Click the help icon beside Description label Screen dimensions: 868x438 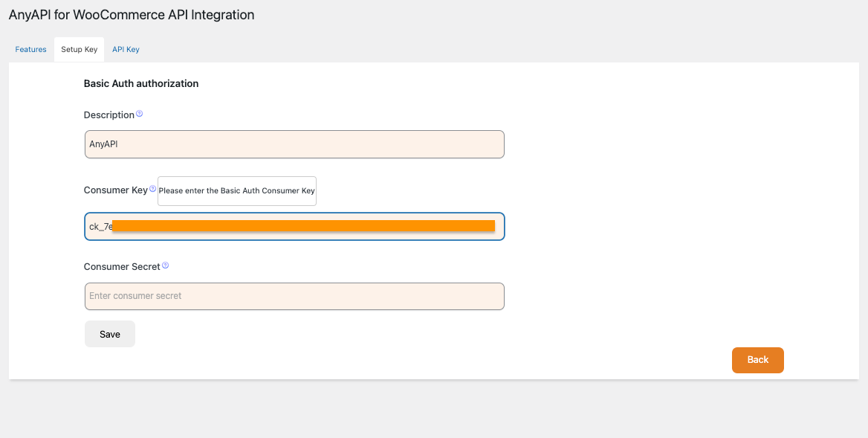click(139, 115)
